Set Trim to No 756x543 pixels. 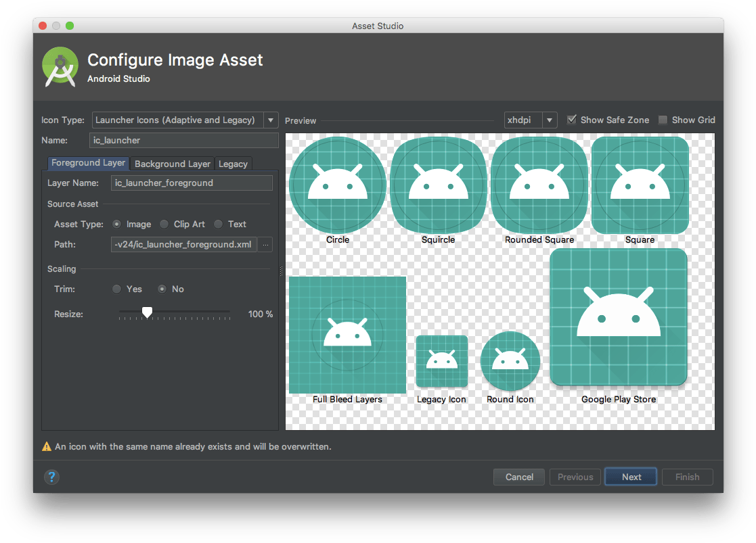[x=162, y=289]
